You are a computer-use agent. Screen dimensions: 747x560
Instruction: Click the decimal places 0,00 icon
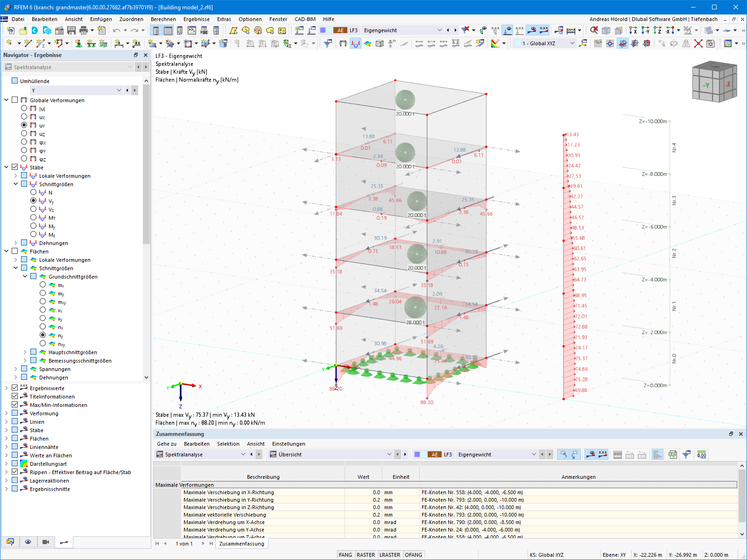coord(702,455)
